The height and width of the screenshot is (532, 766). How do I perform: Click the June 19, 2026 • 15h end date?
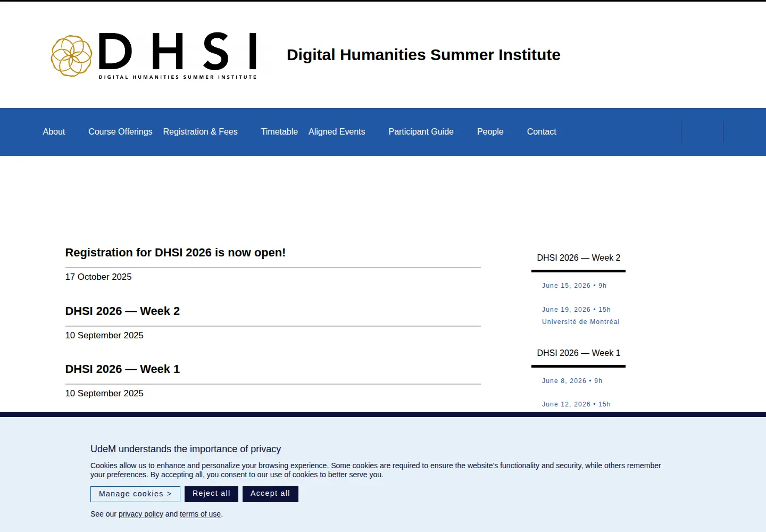pos(576,310)
